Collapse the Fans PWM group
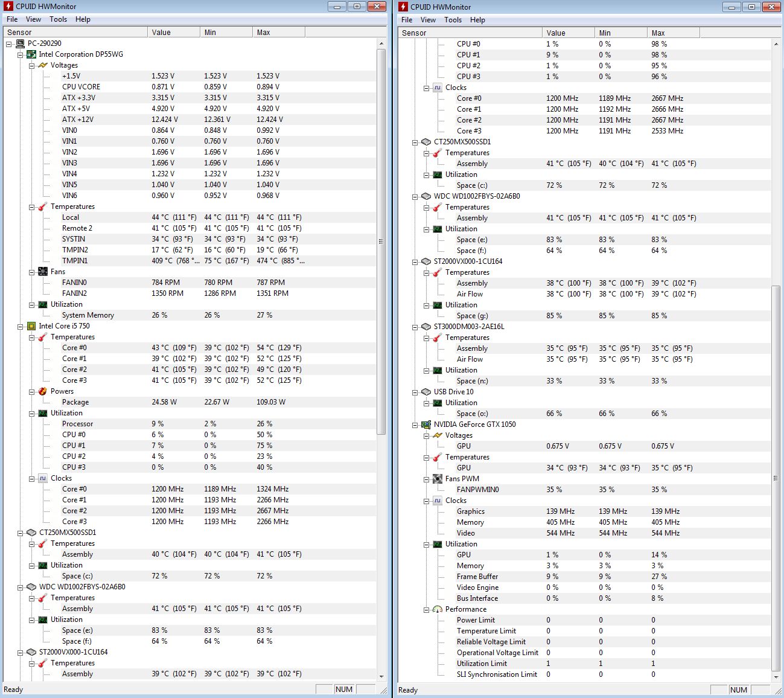The width and height of the screenshot is (784, 698). [x=426, y=479]
